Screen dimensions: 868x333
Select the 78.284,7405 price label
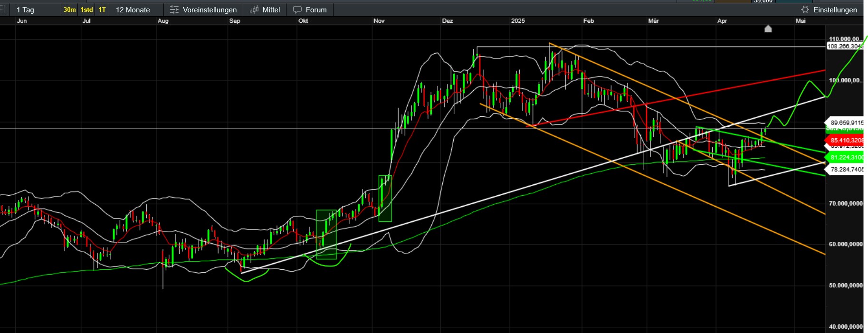tap(845, 169)
